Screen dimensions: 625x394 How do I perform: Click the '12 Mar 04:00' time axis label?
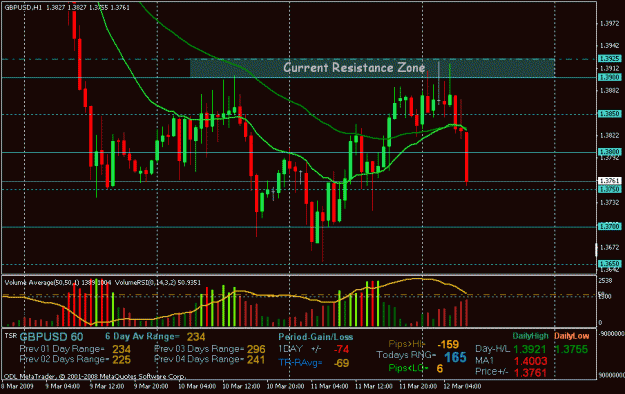pyautogui.click(x=462, y=386)
